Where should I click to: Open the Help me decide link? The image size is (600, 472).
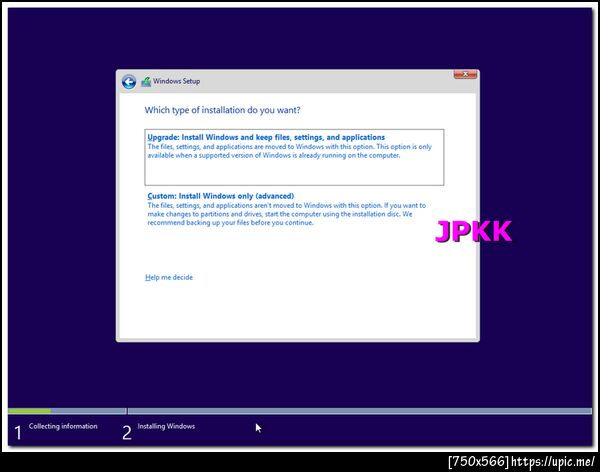(x=169, y=278)
